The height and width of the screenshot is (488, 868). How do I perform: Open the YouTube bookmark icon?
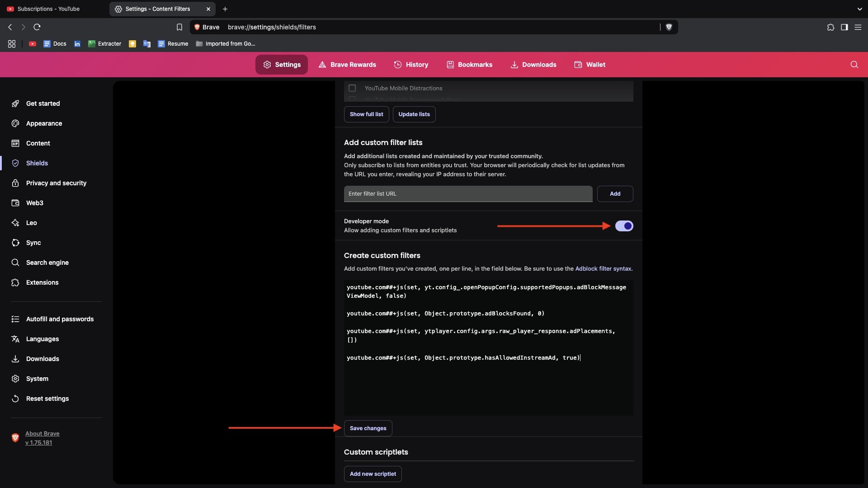click(x=33, y=44)
